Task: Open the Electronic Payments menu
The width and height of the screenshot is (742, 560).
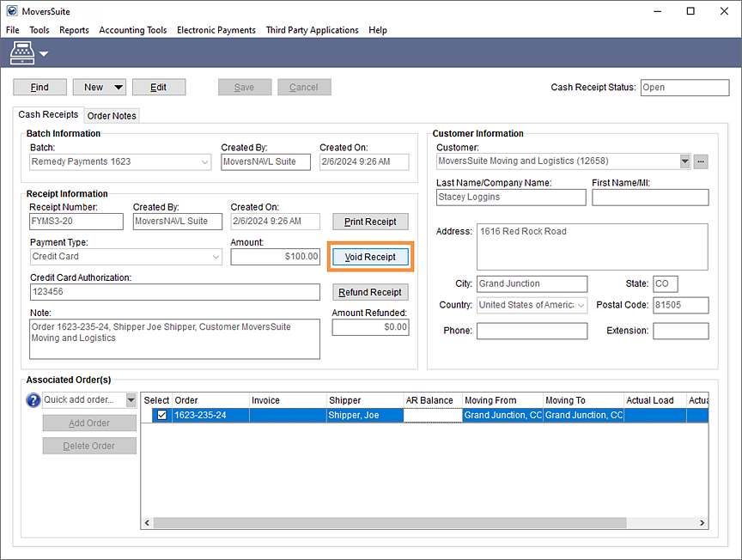Action: [216, 30]
